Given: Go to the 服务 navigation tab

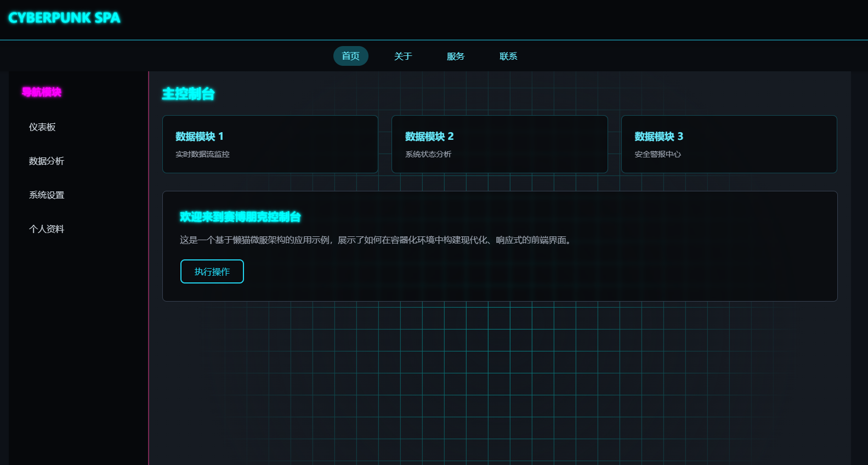Looking at the screenshot, I should coord(456,56).
